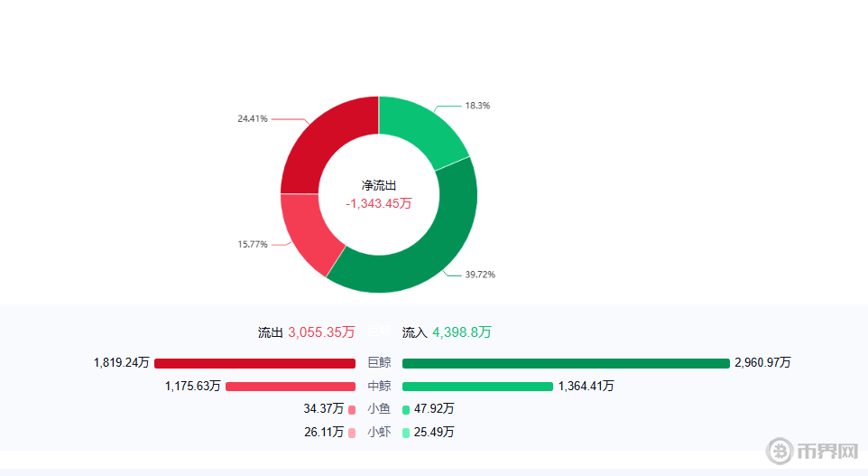The height and width of the screenshot is (476, 868).
Task: Click the -1,343.45万 net outflow value
Action: [x=379, y=203]
